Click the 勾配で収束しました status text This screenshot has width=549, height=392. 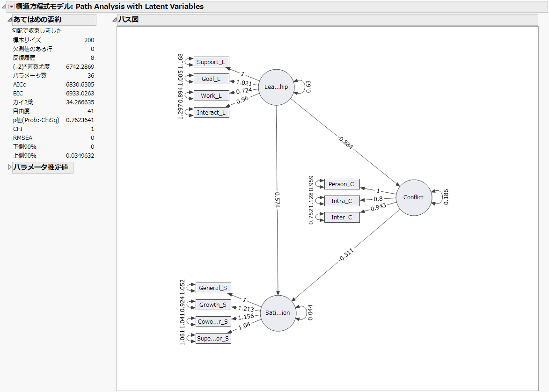(37, 31)
